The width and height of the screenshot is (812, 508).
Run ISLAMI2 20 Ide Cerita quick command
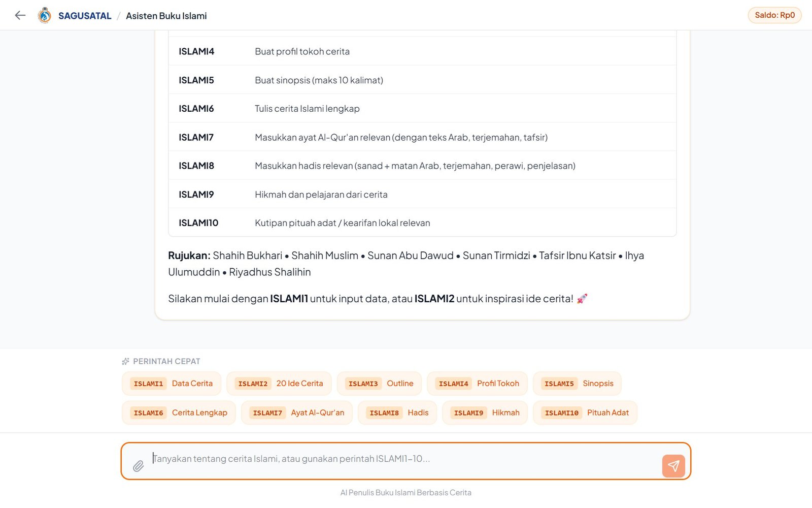click(x=279, y=384)
